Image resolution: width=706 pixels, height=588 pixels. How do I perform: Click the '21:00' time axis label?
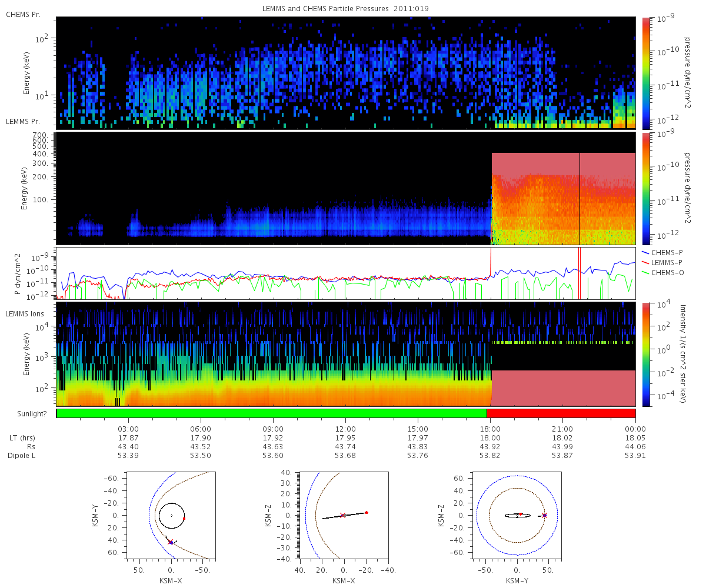pyautogui.click(x=563, y=429)
